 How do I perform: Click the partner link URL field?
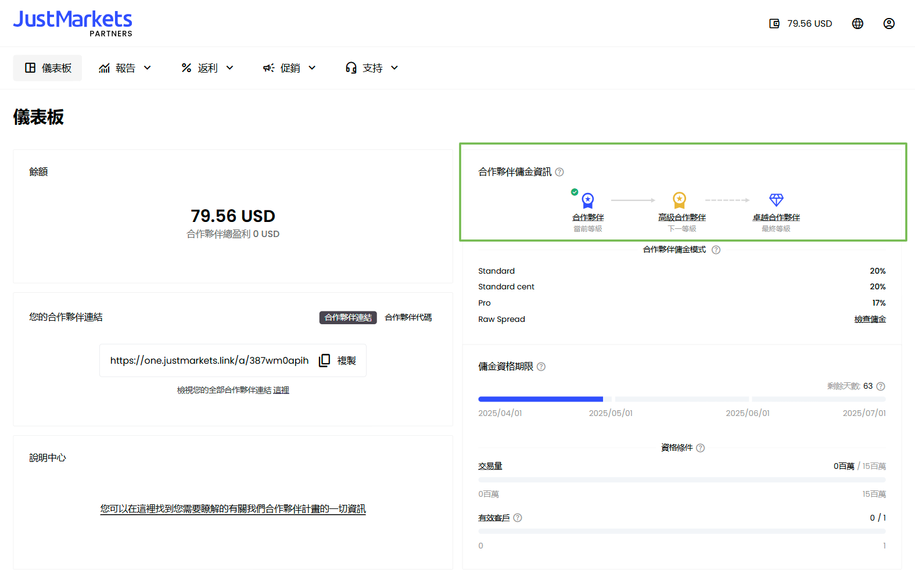click(x=233, y=361)
